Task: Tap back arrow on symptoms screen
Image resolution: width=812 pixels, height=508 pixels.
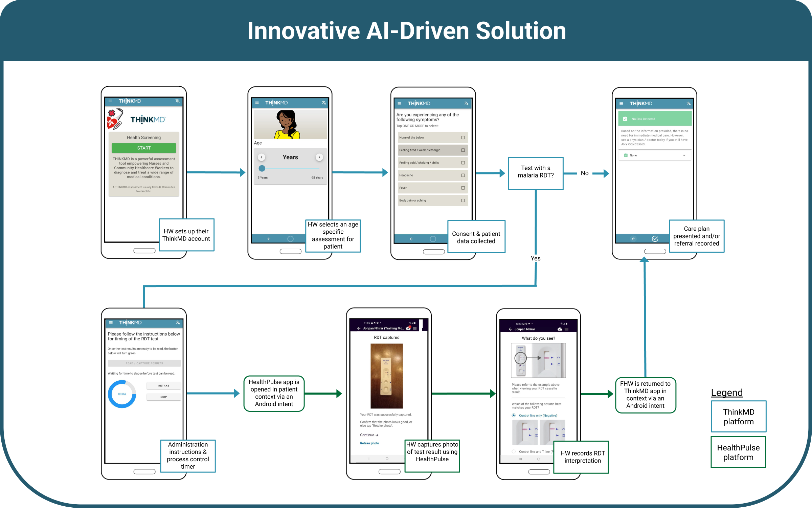Action: point(411,239)
